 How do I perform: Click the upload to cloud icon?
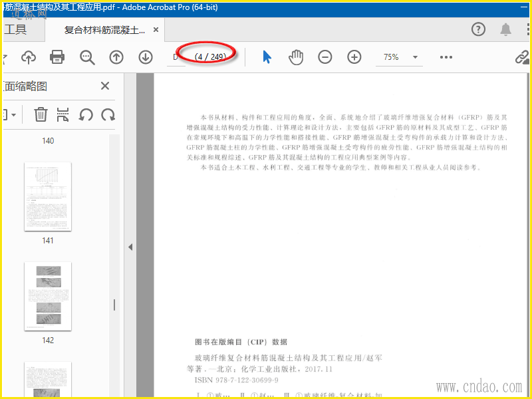click(29, 57)
